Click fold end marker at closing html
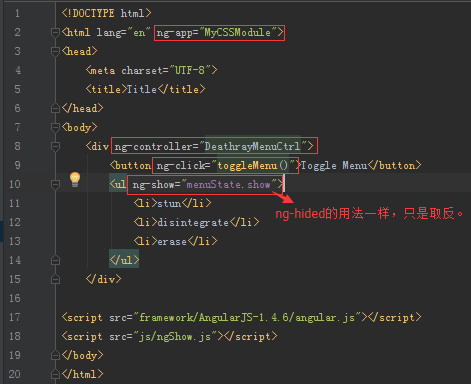This screenshot has width=471, height=384. pos(55,374)
